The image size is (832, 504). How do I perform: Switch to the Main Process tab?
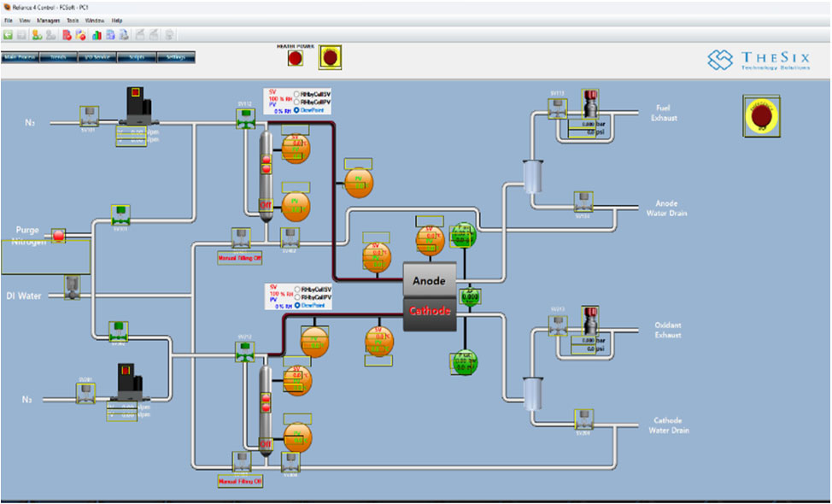(20, 57)
